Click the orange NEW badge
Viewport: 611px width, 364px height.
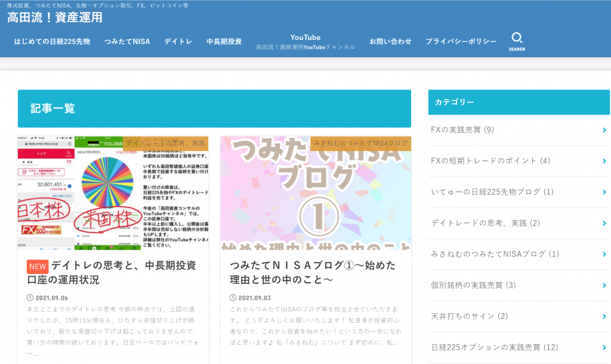coord(38,267)
